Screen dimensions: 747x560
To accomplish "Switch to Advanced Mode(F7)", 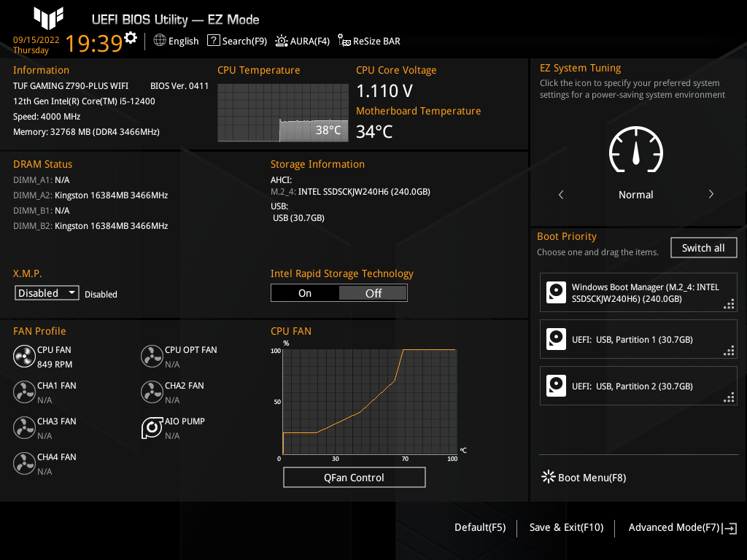I will (674, 527).
